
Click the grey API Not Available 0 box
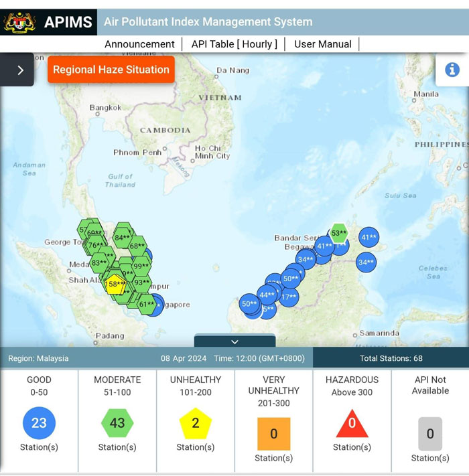[430, 434]
